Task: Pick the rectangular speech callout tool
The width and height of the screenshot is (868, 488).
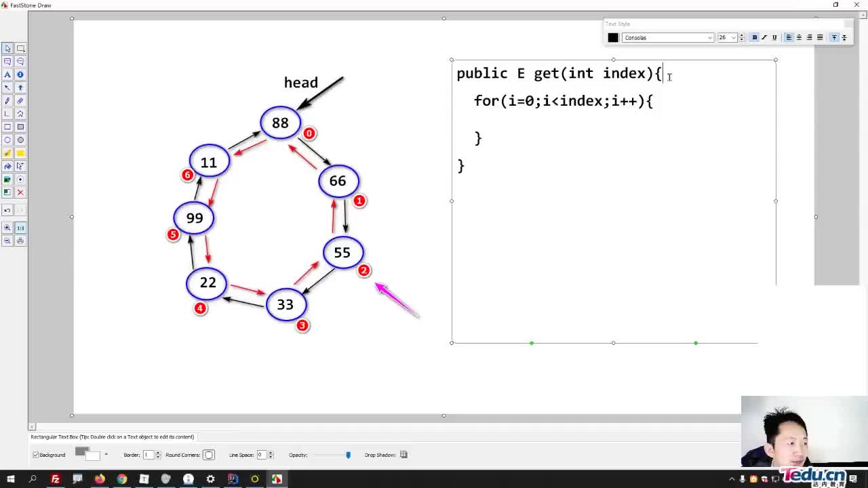Action: (x=7, y=61)
